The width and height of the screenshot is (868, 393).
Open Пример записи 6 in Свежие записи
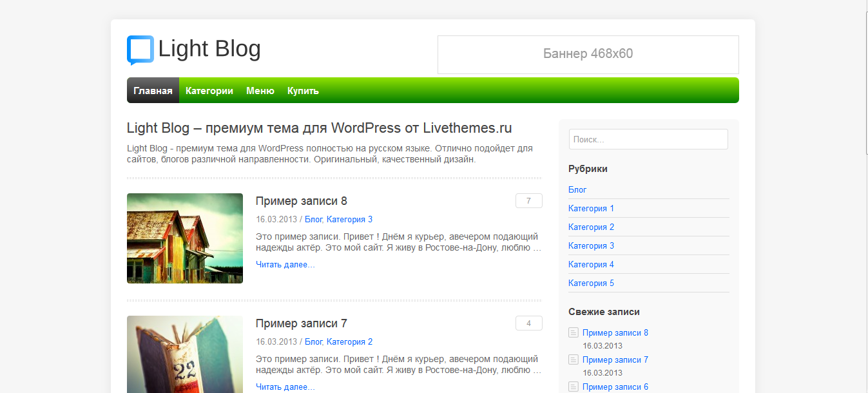point(615,387)
